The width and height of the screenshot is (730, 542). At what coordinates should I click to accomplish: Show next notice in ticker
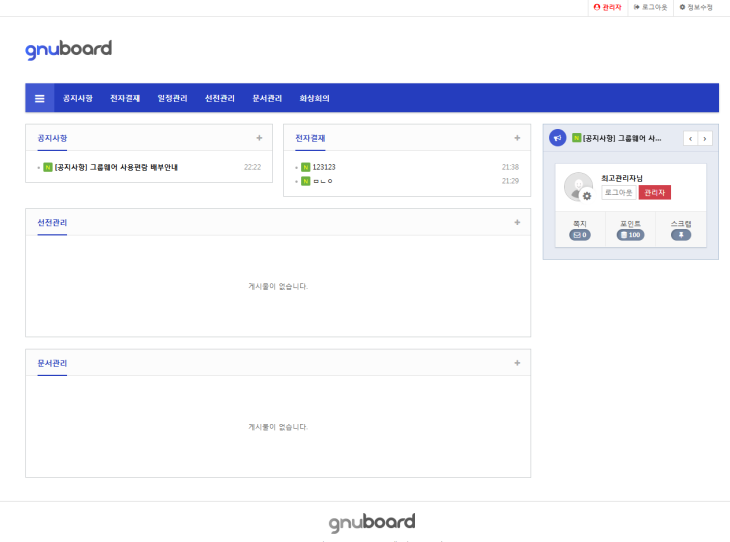click(x=705, y=138)
